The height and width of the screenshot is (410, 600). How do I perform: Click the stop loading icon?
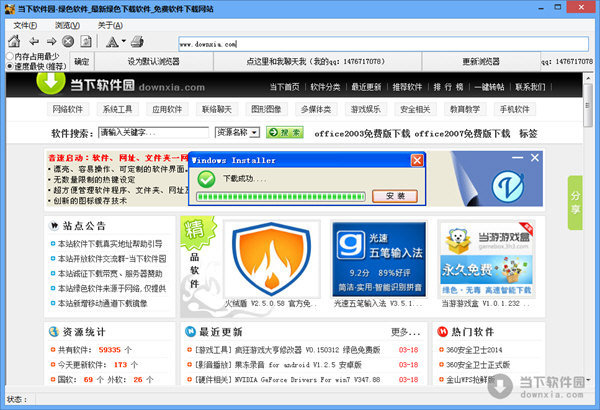(68, 41)
